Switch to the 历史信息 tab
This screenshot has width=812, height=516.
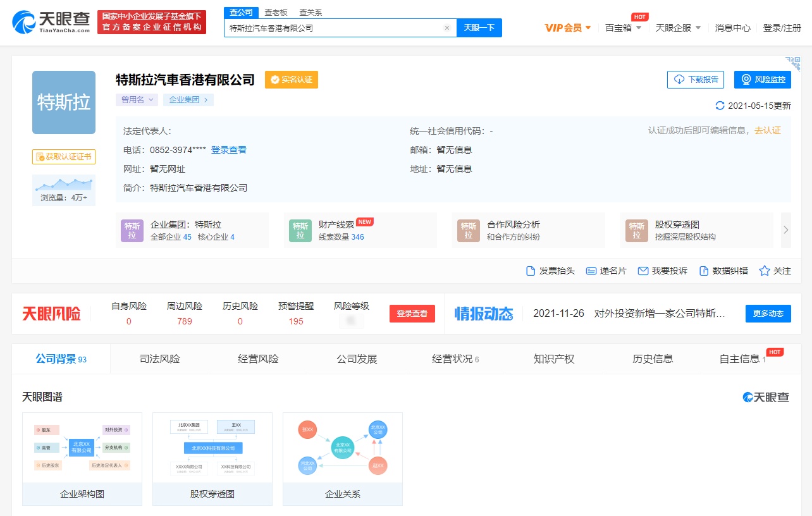(653, 359)
